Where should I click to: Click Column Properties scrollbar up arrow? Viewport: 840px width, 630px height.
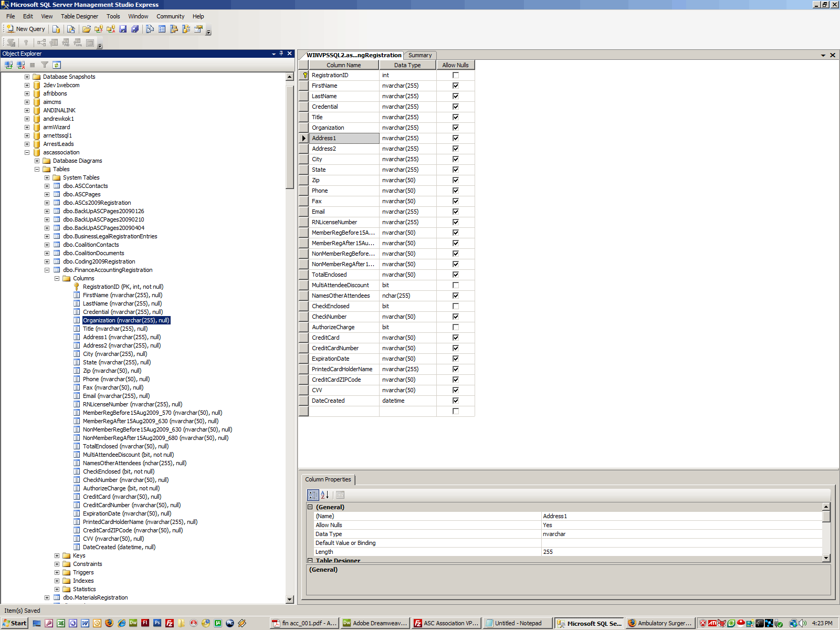(x=826, y=507)
